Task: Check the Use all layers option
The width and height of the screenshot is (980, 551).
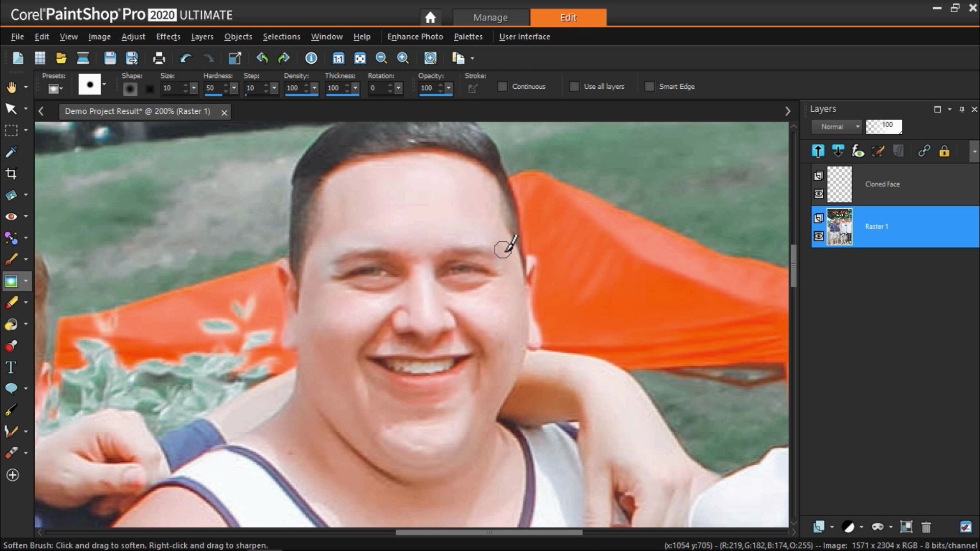Action: point(574,87)
